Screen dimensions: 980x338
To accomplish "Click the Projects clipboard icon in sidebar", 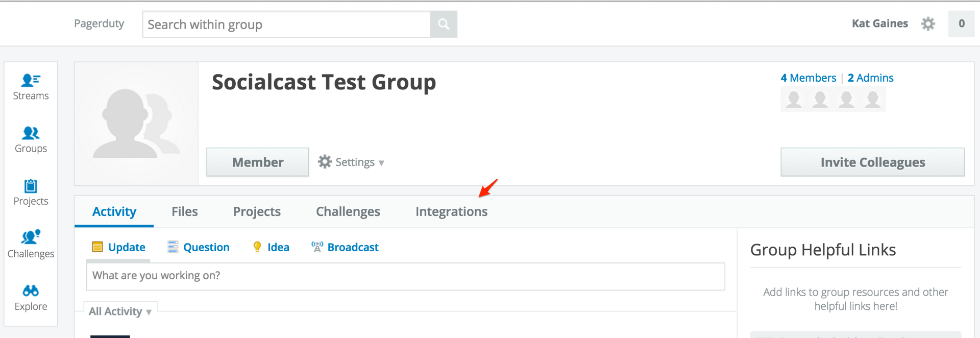I will tap(31, 189).
